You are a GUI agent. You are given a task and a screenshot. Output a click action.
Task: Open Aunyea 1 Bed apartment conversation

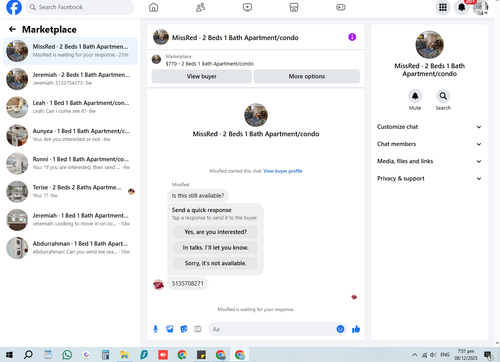pyautogui.click(x=70, y=135)
